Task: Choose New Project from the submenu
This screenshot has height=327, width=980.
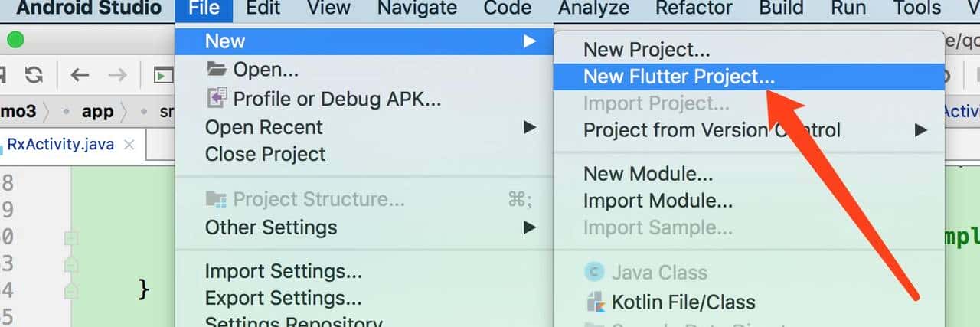Action: [x=646, y=50]
